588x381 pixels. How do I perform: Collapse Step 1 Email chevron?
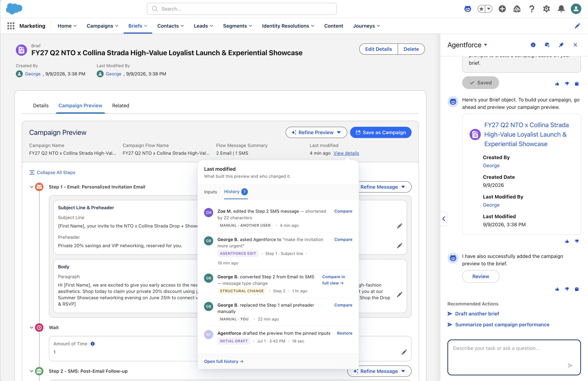pos(31,187)
